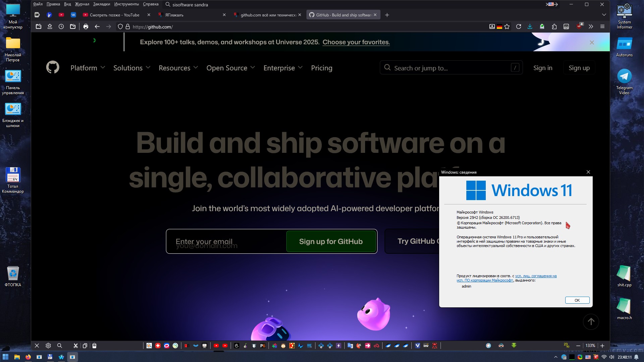The image size is (644, 362).
Task: Switch to the Смотреть позже - YouTube tab
Action: tap(115, 15)
